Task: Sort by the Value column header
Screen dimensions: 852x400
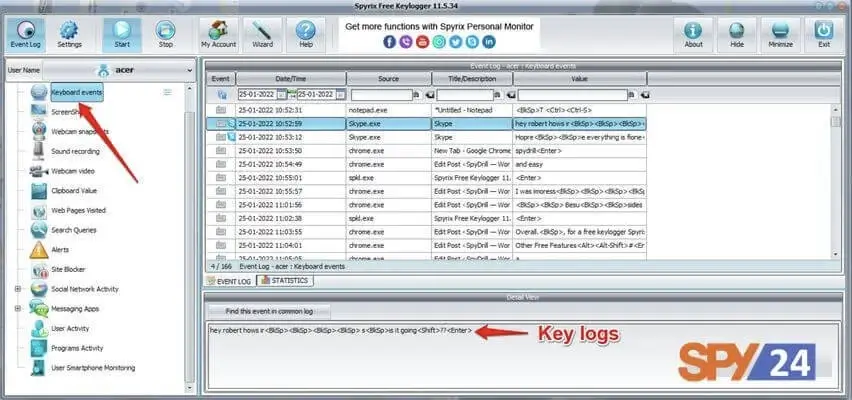Action: pos(579,78)
